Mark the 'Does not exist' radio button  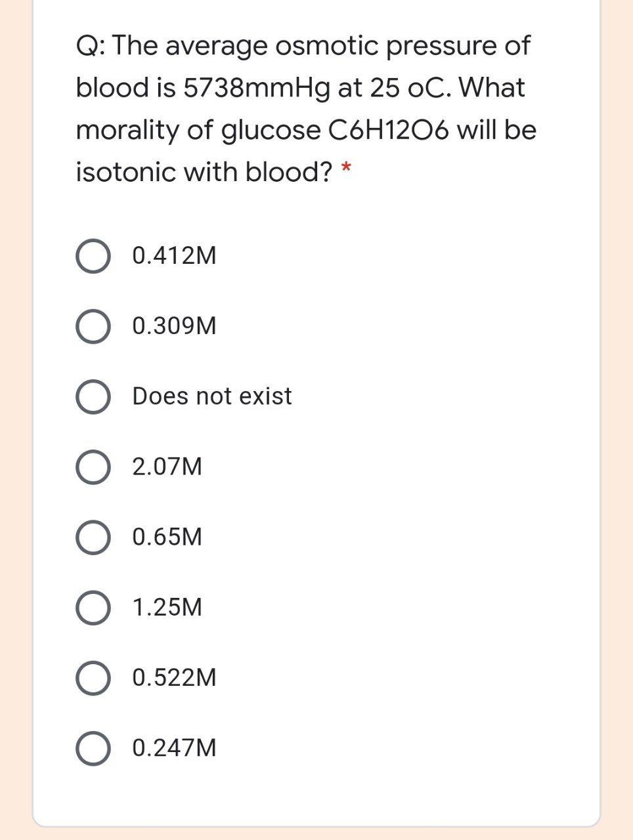[x=93, y=397]
